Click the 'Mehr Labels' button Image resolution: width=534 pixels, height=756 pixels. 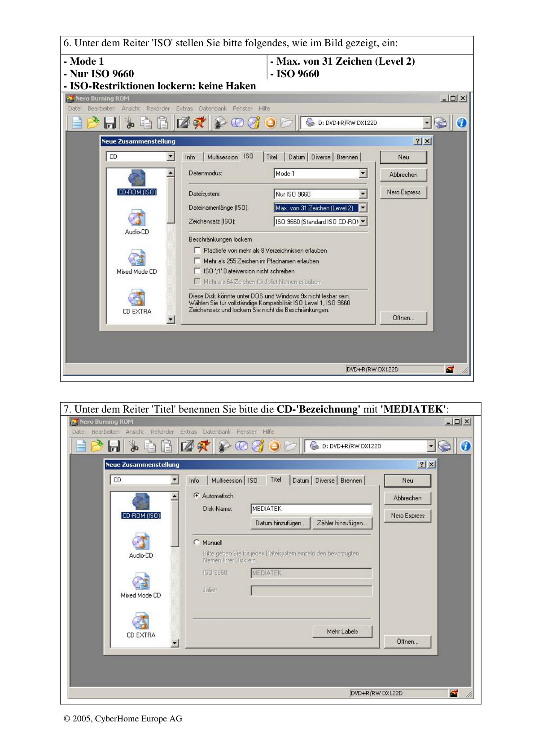(342, 631)
